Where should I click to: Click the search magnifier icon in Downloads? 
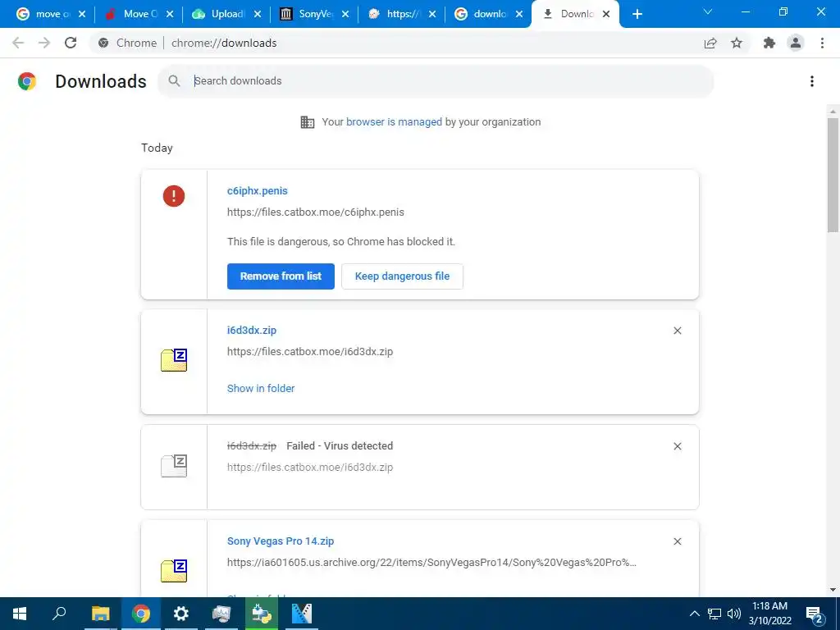(x=174, y=81)
